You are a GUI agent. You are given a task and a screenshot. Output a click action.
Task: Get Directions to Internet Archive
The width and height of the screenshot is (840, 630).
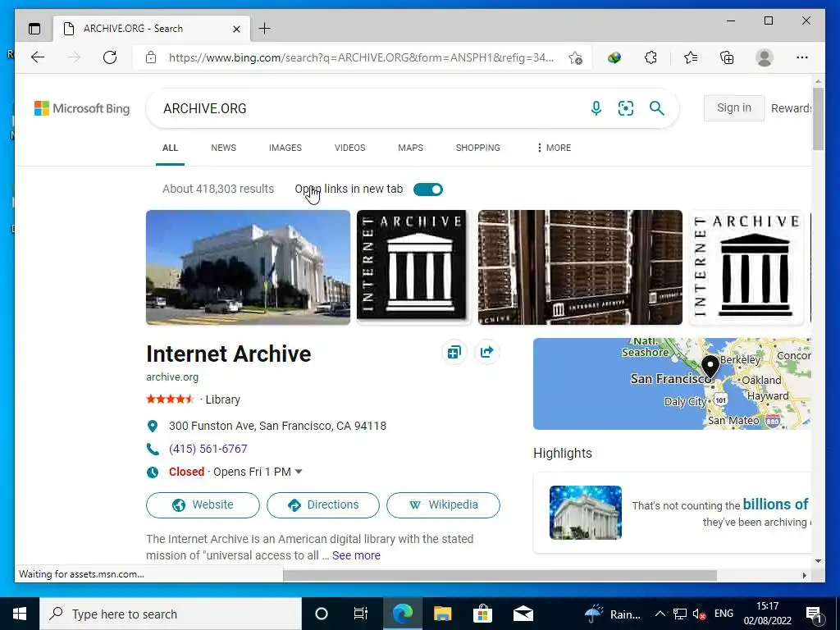click(323, 505)
